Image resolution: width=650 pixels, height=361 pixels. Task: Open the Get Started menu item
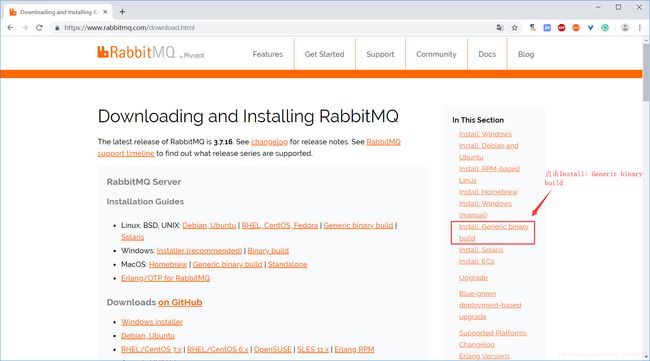coord(324,54)
